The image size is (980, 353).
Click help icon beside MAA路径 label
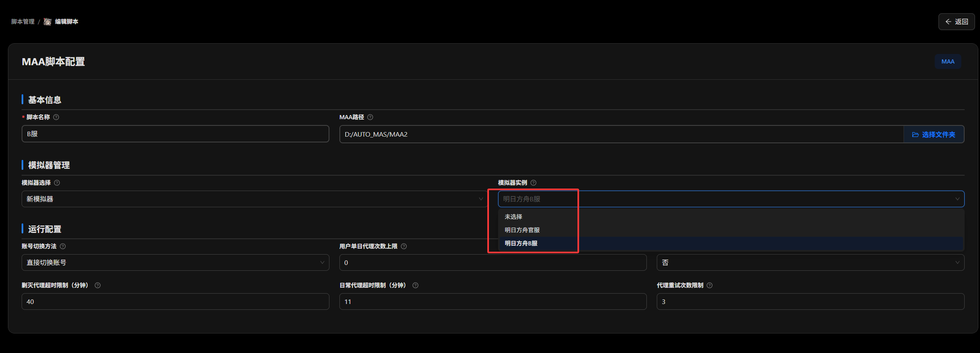tap(370, 117)
